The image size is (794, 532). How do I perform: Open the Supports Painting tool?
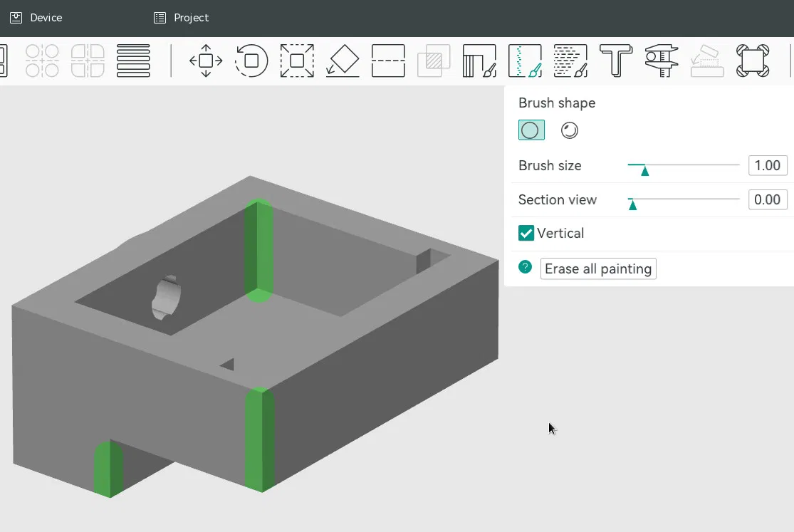(479, 61)
